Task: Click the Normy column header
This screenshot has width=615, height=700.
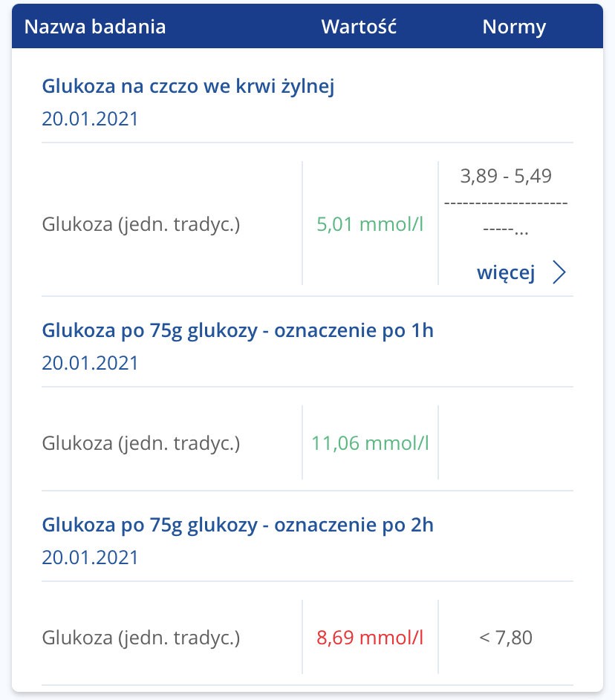Action: point(514,27)
